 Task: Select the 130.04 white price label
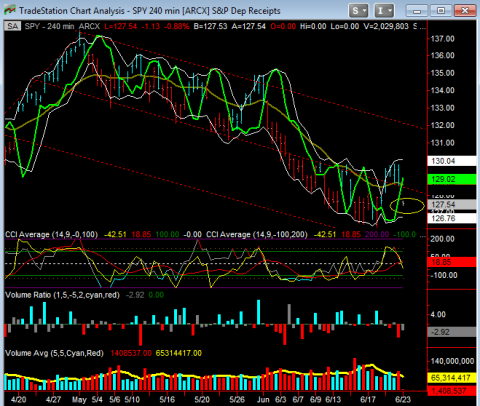click(x=452, y=161)
